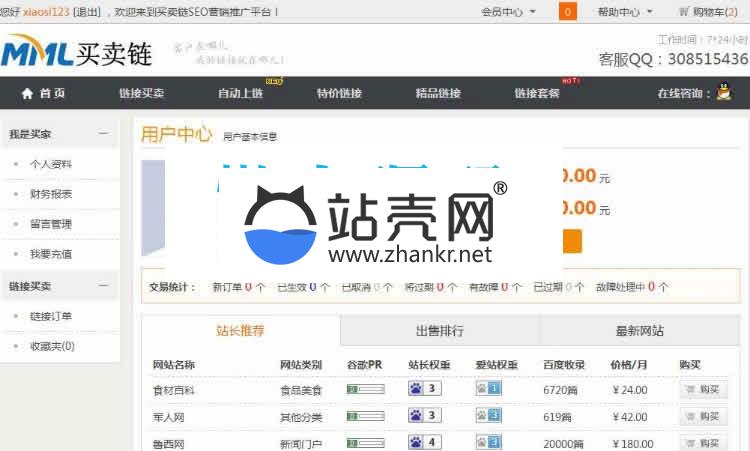Click 购买 button for 食材百科
This screenshot has height=451, width=750.
point(703,389)
